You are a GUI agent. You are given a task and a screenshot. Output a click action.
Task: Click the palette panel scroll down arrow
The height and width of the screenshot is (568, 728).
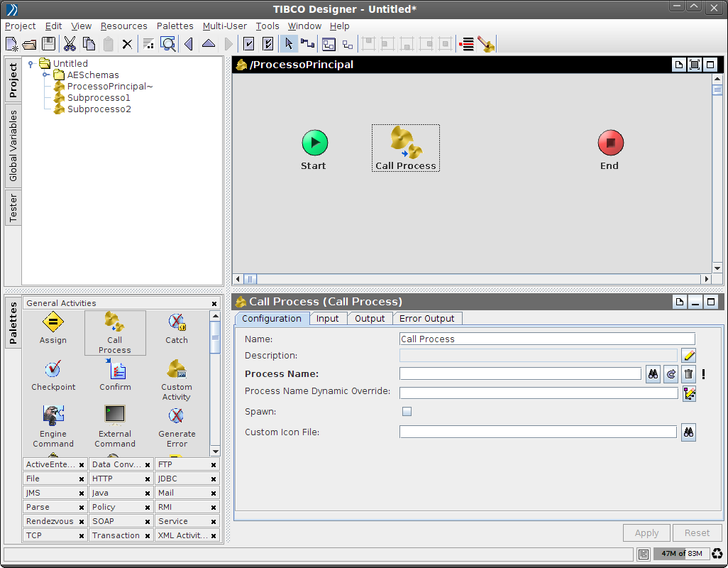pyautogui.click(x=216, y=452)
